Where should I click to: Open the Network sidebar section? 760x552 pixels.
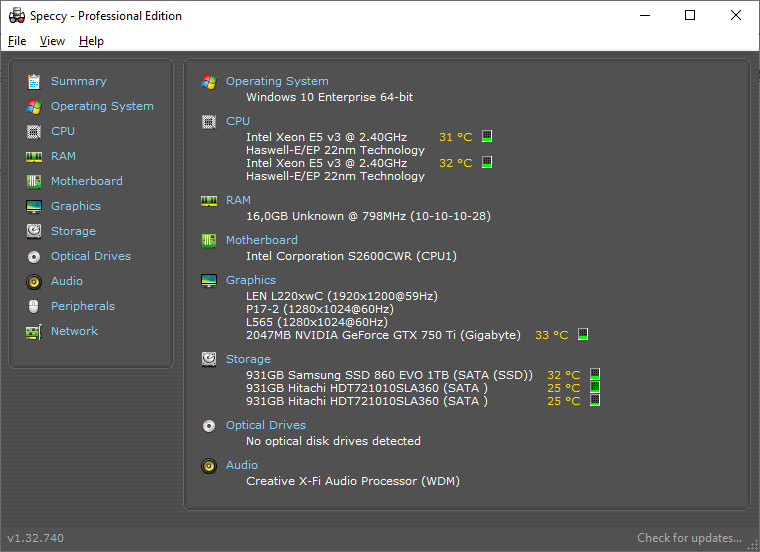click(74, 331)
